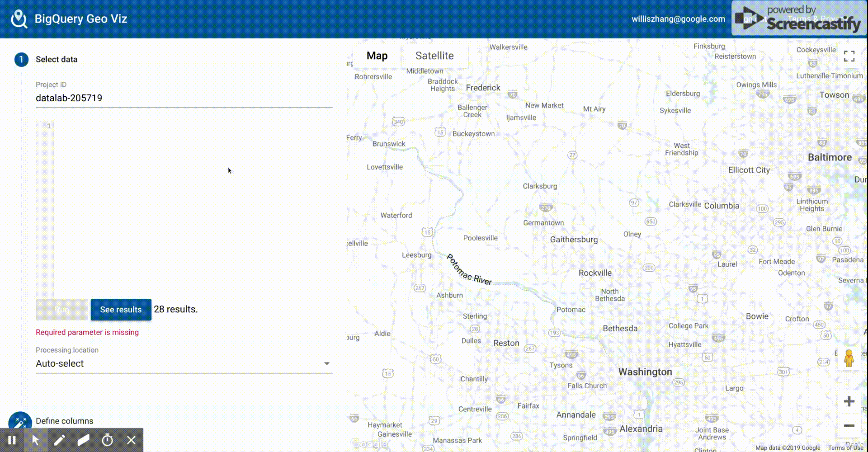
Task: Zoom in on the map
Action: coord(849,401)
